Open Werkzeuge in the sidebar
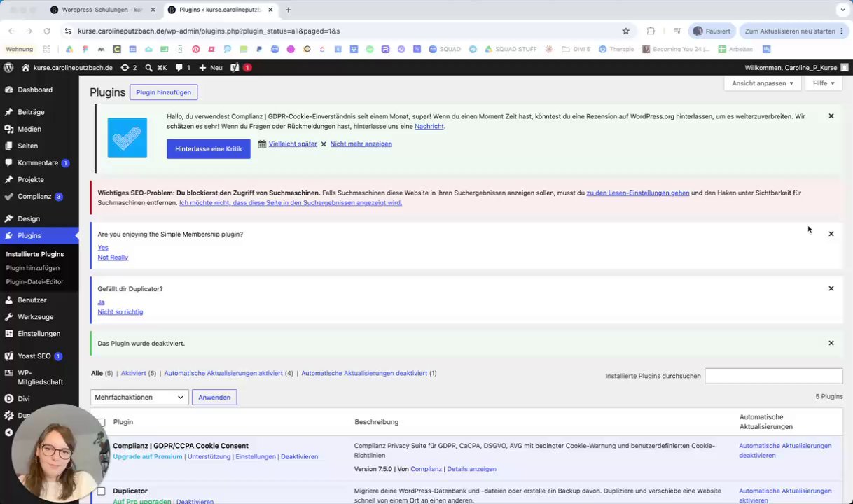 [x=36, y=316]
